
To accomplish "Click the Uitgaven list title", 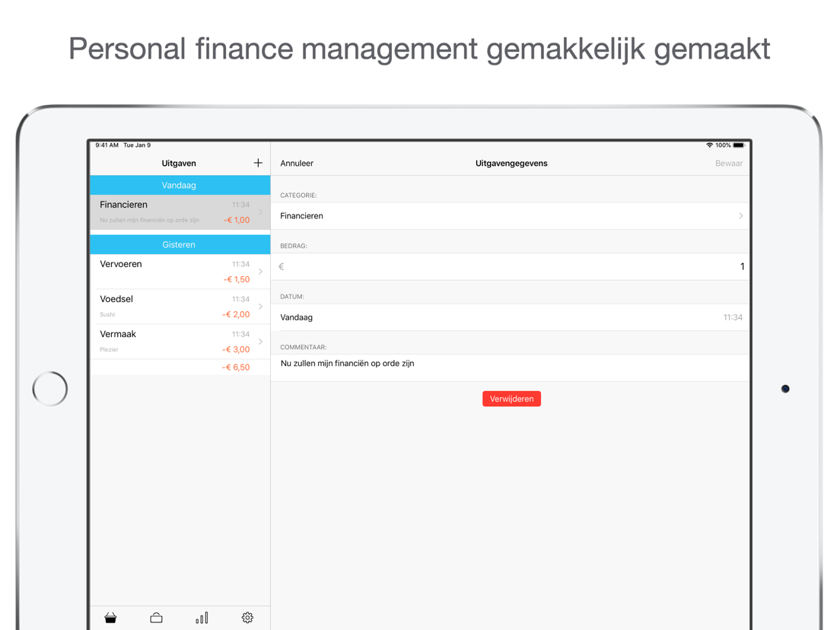I will pos(179,164).
